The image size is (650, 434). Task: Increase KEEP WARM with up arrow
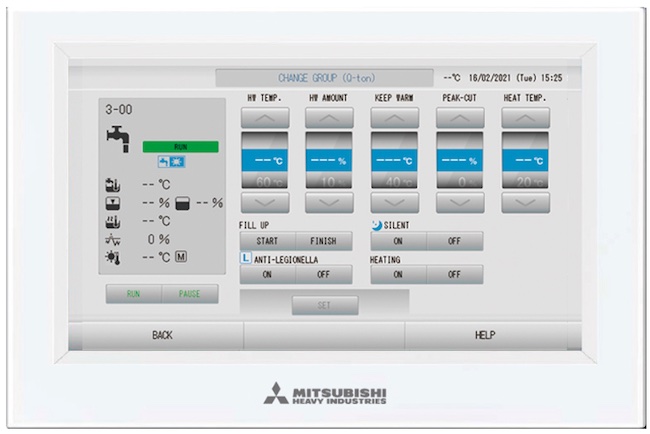pos(395,118)
